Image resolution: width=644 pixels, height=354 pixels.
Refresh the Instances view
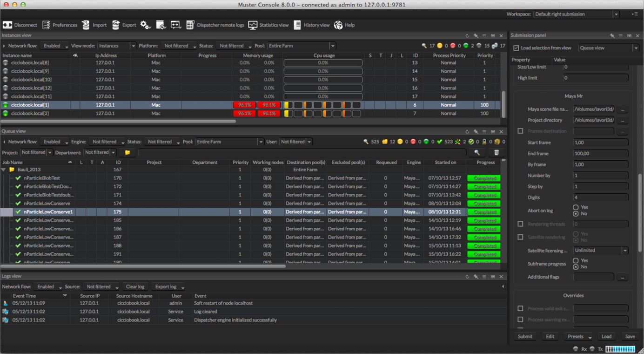point(467,36)
